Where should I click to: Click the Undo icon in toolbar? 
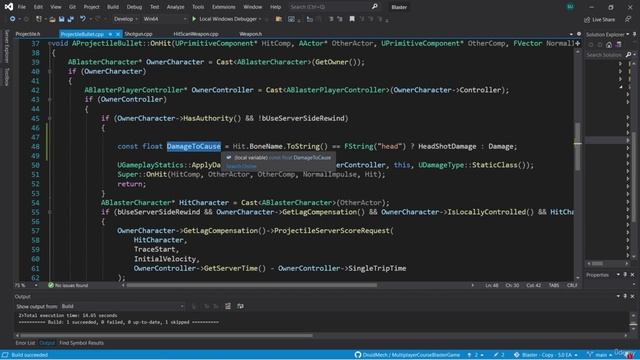pyautogui.click(x=83, y=19)
